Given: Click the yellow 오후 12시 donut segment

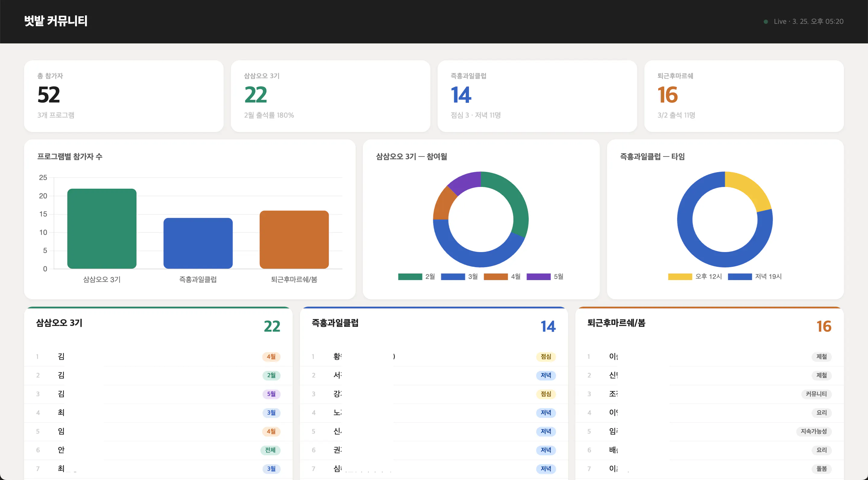Looking at the screenshot, I should [x=751, y=189].
